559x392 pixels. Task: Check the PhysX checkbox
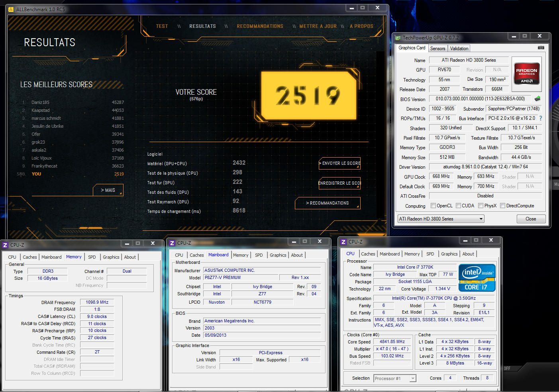coord(481,206)
